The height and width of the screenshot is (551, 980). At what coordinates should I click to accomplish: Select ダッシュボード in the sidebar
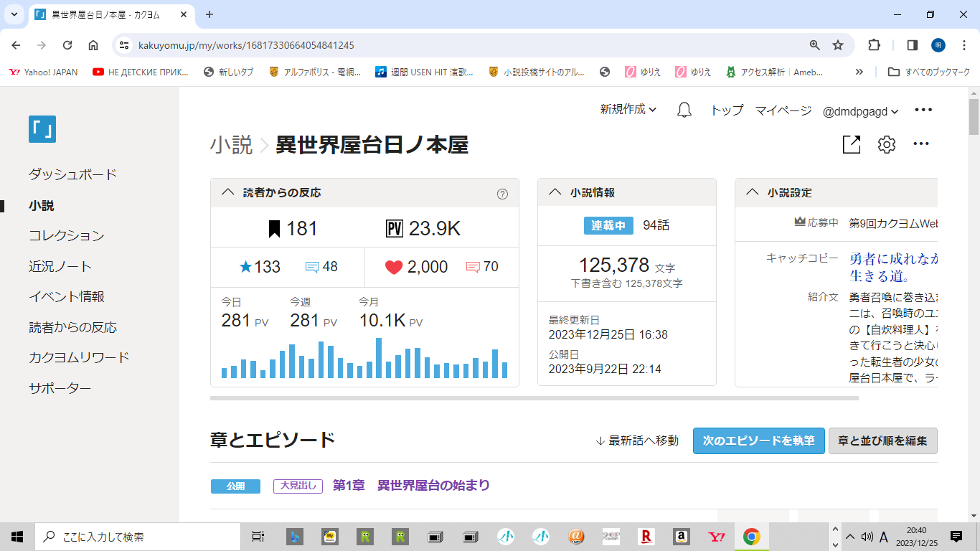click(72, 174)
